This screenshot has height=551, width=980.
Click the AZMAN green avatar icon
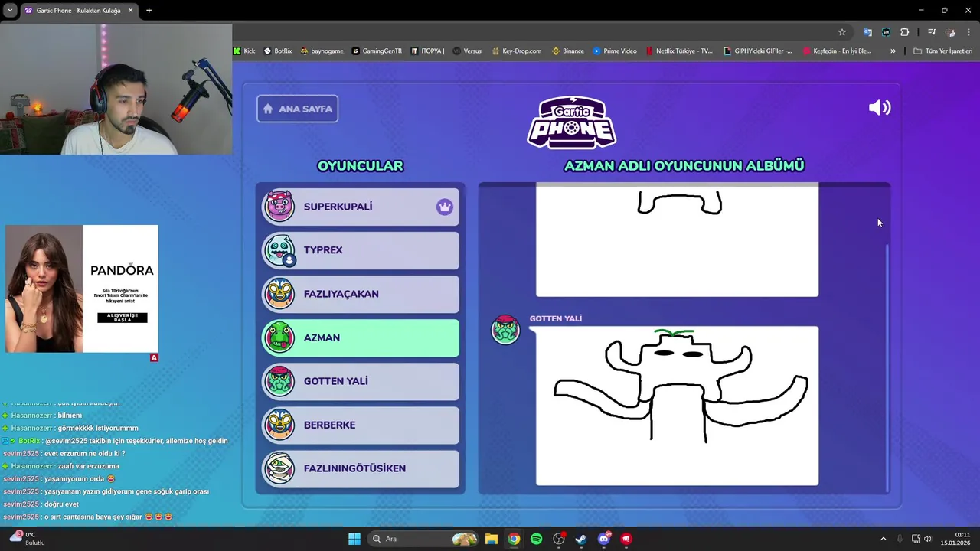coord(279,337)
